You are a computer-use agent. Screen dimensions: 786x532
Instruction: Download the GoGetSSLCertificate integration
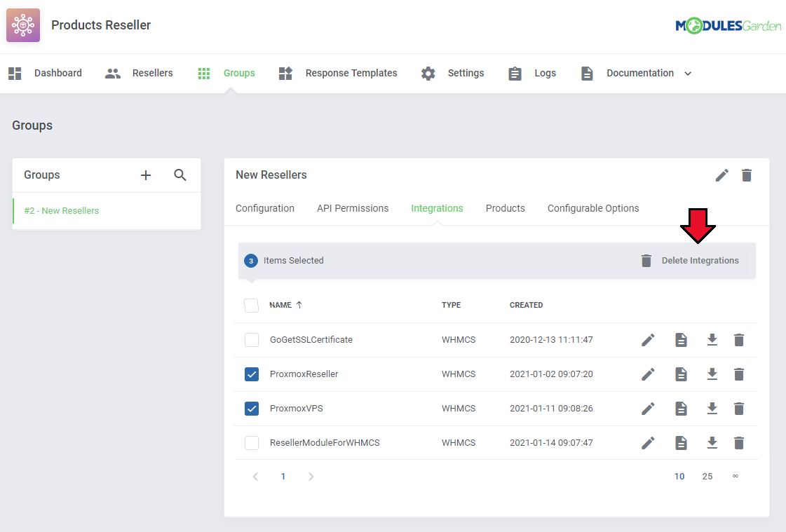pos(712,340)
